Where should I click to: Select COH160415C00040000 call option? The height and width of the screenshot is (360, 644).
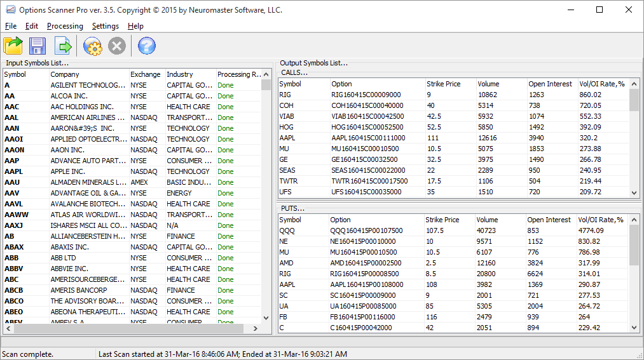tap(367, 105)
